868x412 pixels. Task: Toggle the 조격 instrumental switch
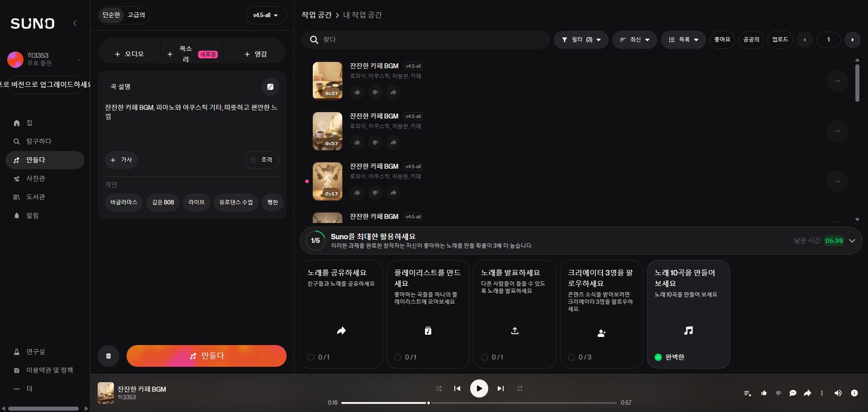262,160
